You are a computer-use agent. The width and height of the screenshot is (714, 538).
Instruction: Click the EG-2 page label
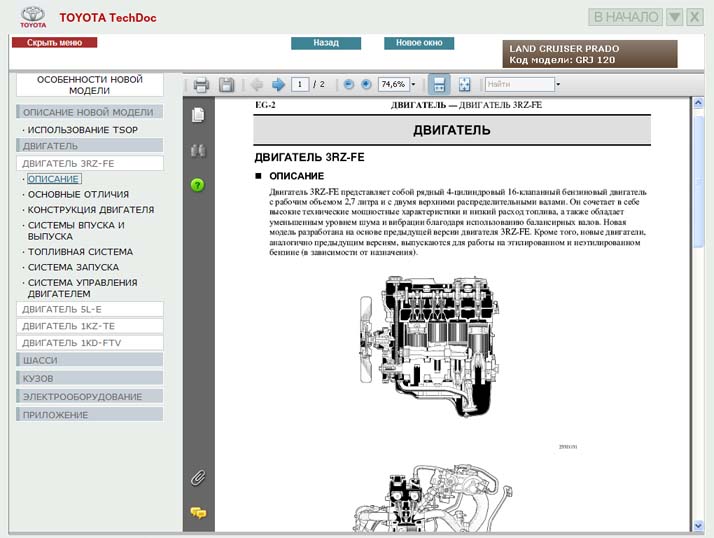coord(265,105)
